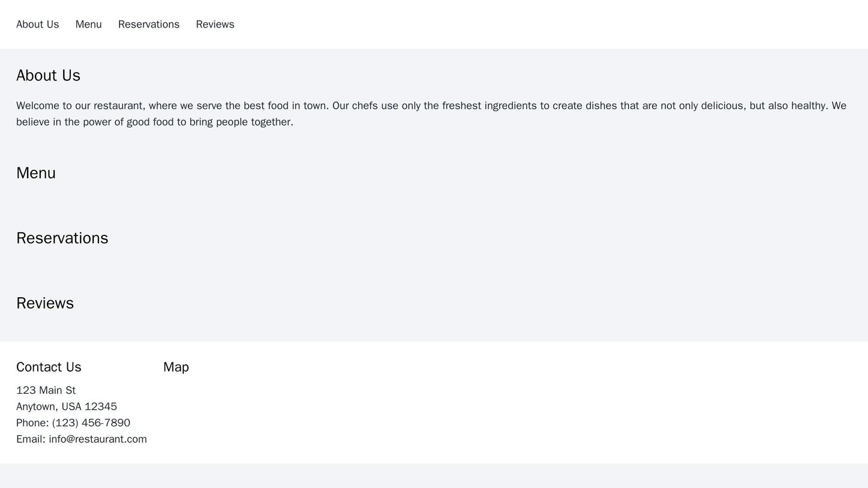
Task: Click the Map footer heading
Action: point(176,367)
